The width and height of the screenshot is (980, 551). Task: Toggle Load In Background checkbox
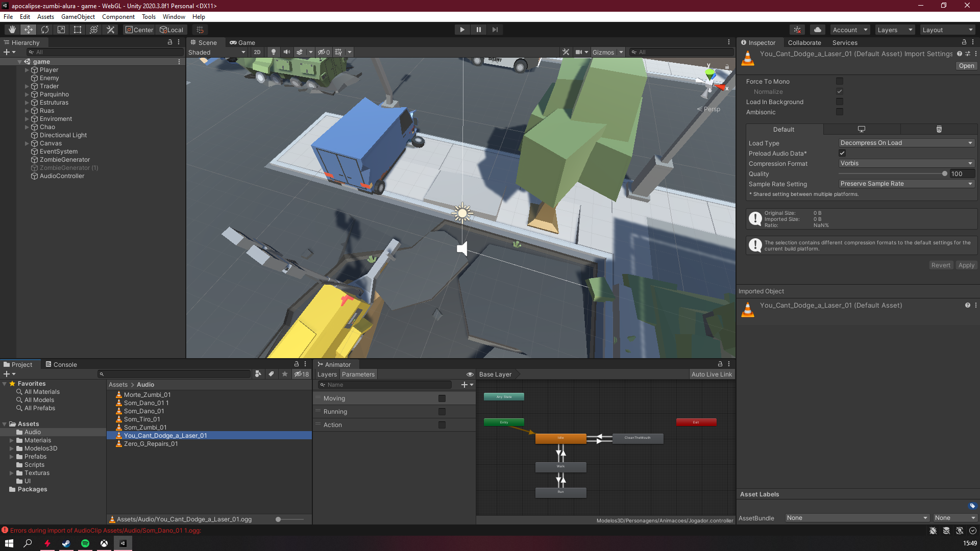(x=839, y=102)
